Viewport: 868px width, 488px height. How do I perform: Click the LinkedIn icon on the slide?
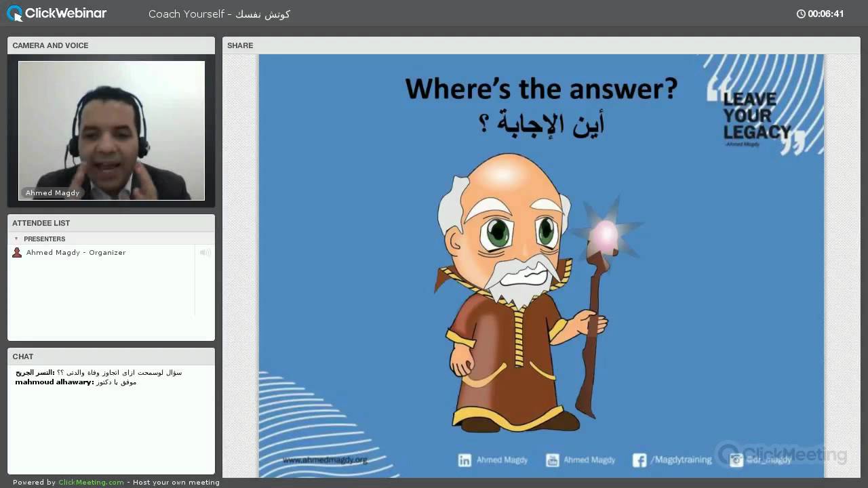465,461
